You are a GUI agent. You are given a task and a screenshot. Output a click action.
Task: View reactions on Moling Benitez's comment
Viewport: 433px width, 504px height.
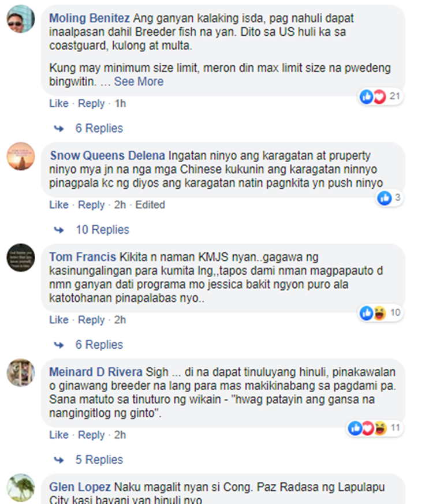click(380, 96)
